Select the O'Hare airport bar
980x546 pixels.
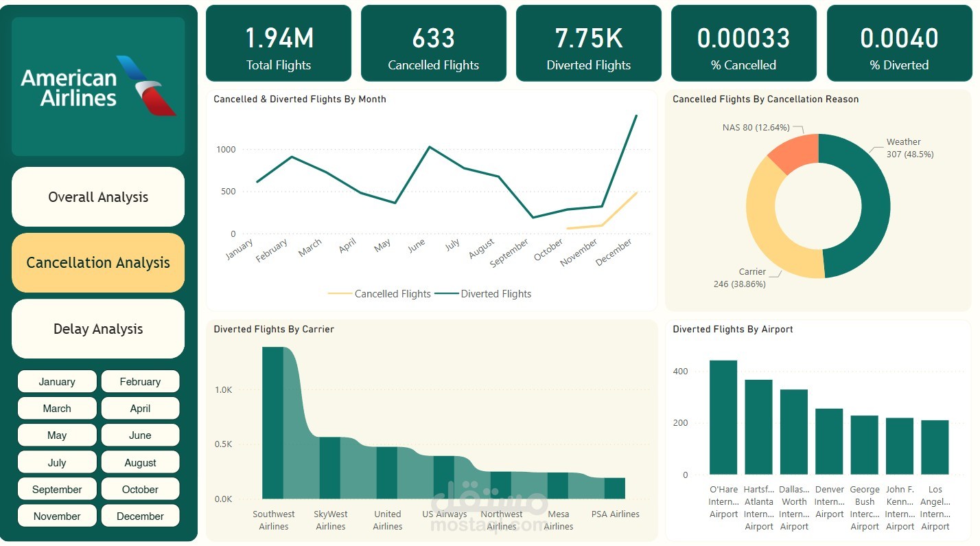(723, 418)
